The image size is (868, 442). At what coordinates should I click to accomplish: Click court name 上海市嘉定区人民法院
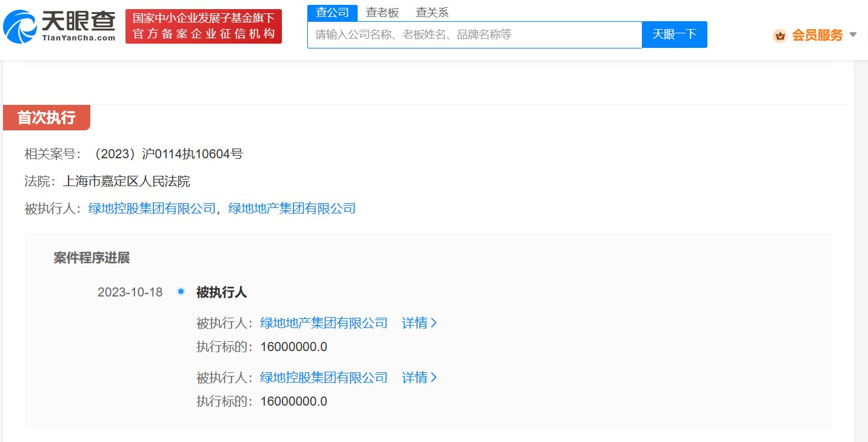(126, 181)
